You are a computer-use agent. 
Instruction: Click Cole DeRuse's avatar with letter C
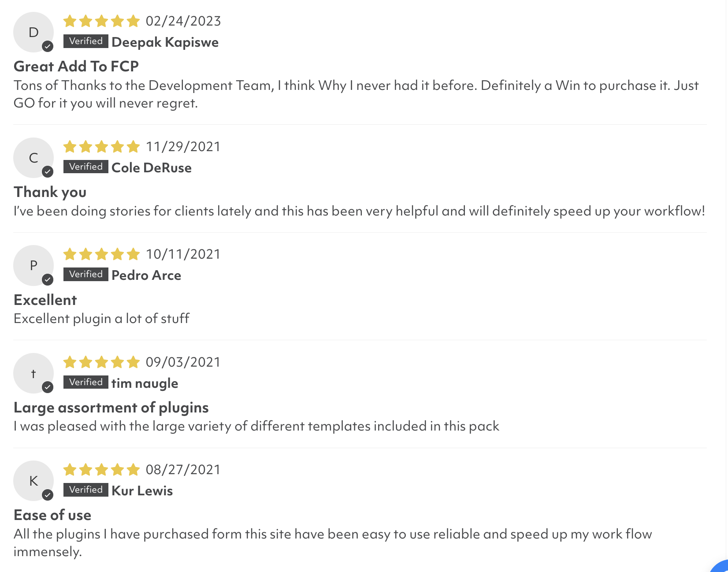coord(33,158)
